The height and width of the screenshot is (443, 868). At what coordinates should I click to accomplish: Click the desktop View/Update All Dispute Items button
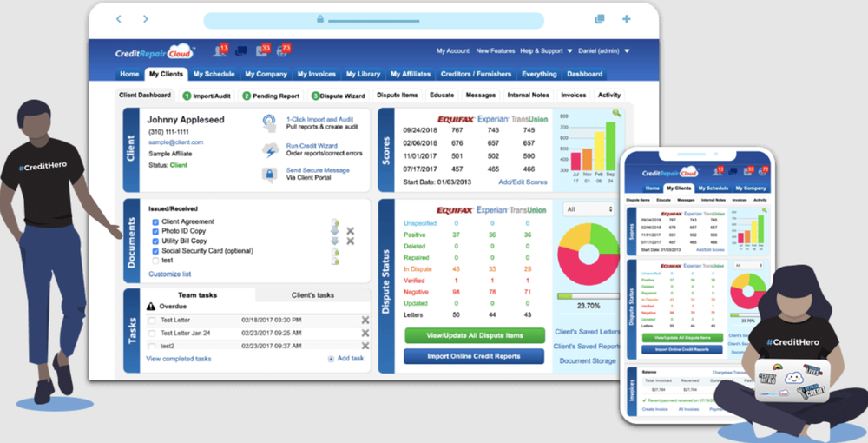coord(475,335)
